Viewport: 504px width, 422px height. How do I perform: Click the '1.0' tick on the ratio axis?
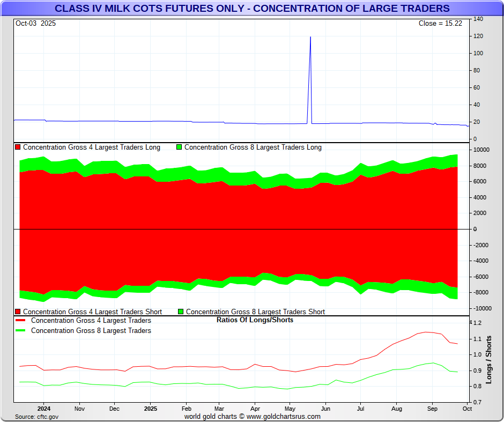tap(477, 354)
